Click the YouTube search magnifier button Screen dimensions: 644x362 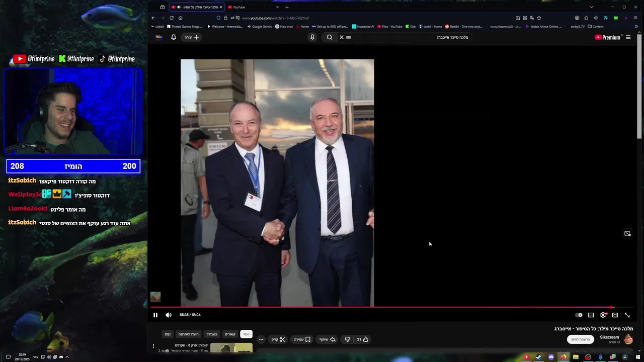coord(330,37)
